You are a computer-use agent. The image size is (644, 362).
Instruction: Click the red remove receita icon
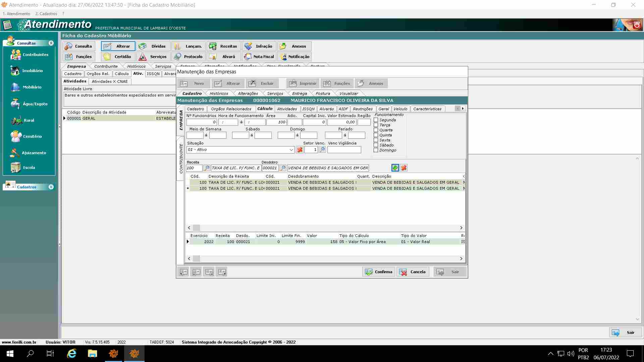tap(404, 168)
